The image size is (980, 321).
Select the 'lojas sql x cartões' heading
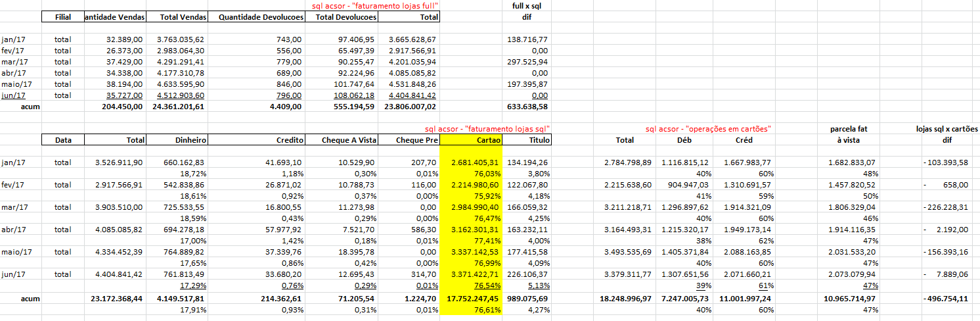click(947, 128)
